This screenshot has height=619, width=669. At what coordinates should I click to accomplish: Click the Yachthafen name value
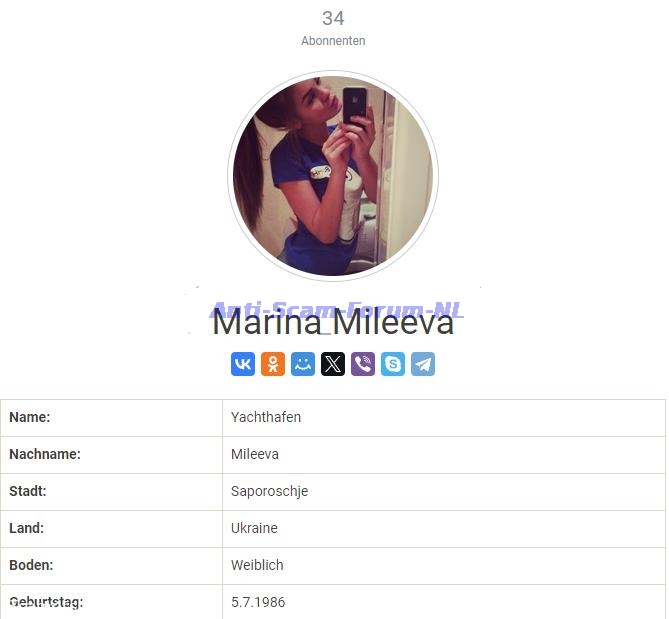[x=266, y=417]
